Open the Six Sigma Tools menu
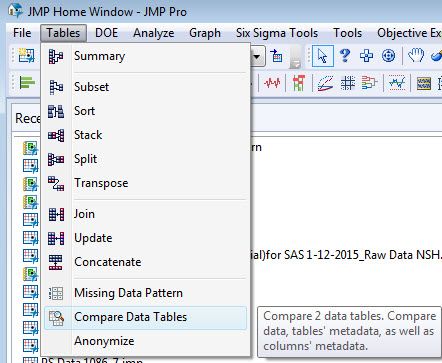Screen dimensions: 442x363 pyautogui.click(x=277, y=33)
